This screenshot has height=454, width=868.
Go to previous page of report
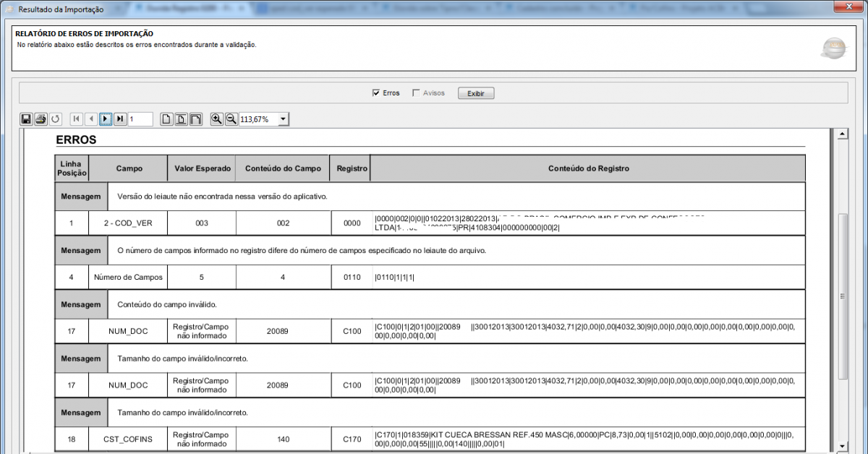(91, 119)
